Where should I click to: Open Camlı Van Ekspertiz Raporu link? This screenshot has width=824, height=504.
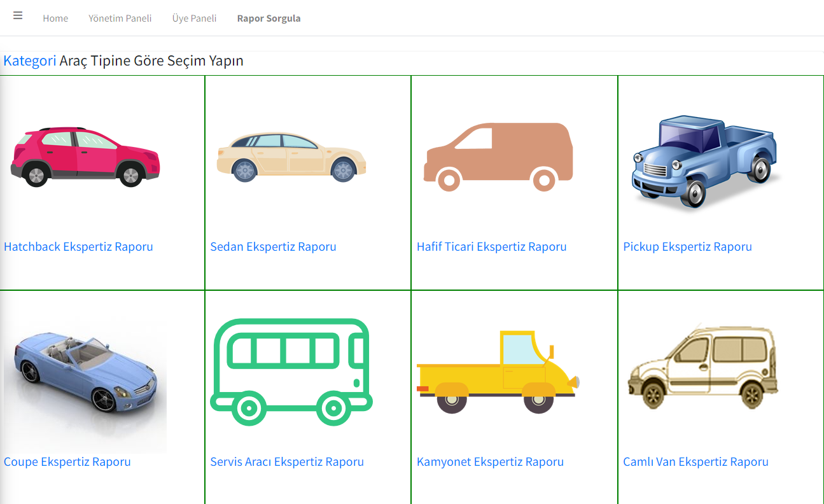[695, 462]
